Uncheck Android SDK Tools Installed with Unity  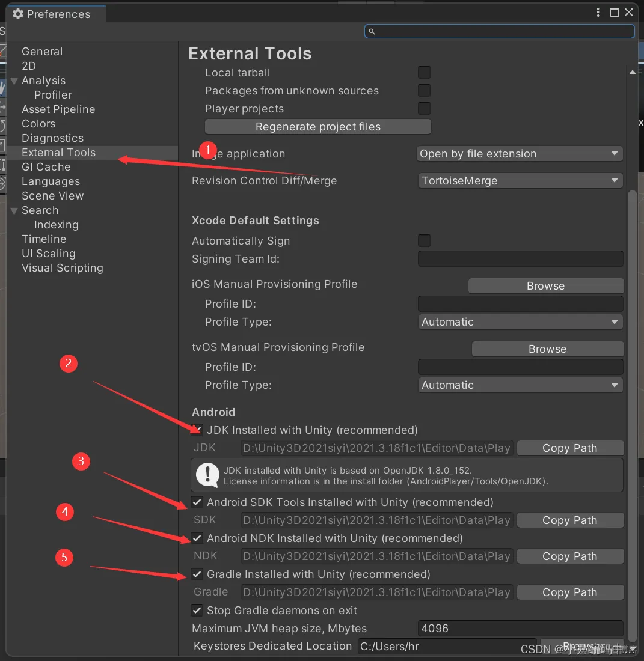click(197, 502)
